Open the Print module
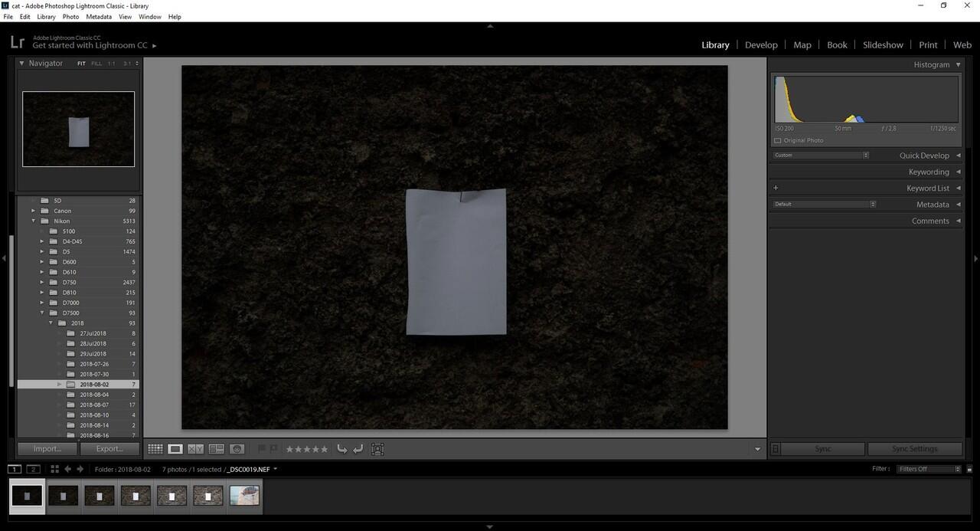 [928, 44]
